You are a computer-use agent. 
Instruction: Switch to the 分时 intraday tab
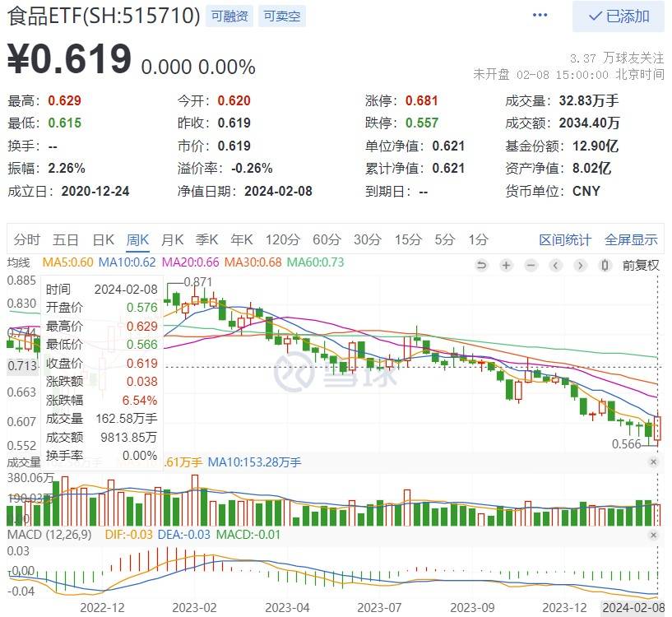[x=27, y=239]
